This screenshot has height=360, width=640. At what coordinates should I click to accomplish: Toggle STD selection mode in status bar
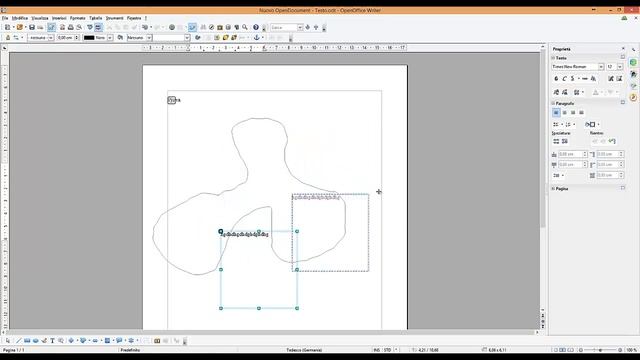pos(387,350)
